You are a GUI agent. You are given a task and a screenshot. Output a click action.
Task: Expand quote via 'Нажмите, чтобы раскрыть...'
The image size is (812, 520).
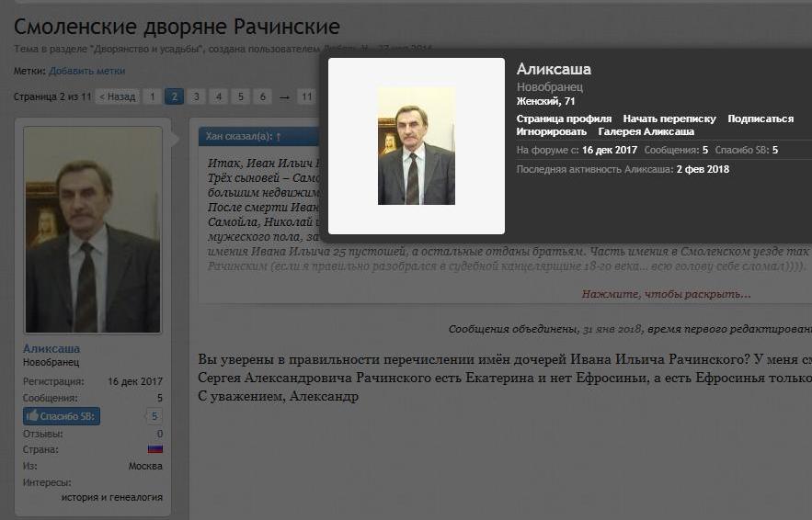click(666, 294)
